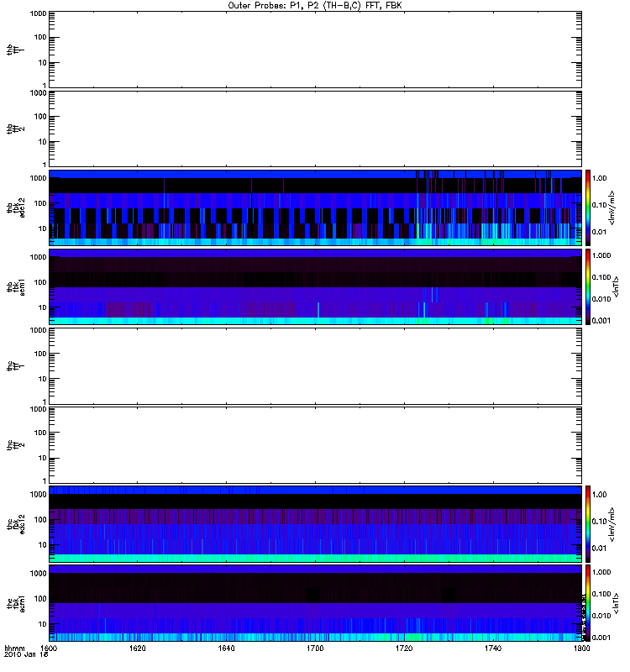Click the "thb fbk edc12" axis label
This screenshot has height=672, width=630.
(15, 207)
